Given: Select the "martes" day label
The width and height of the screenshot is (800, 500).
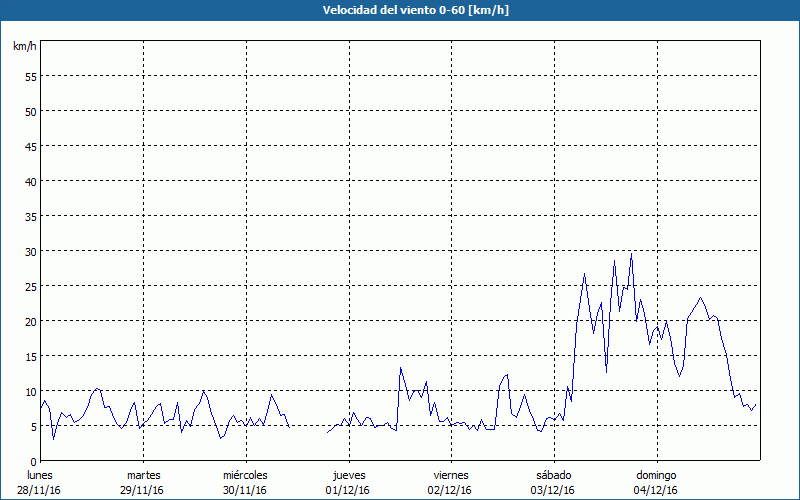Looking at the screenshot, I should click(143, 475).
